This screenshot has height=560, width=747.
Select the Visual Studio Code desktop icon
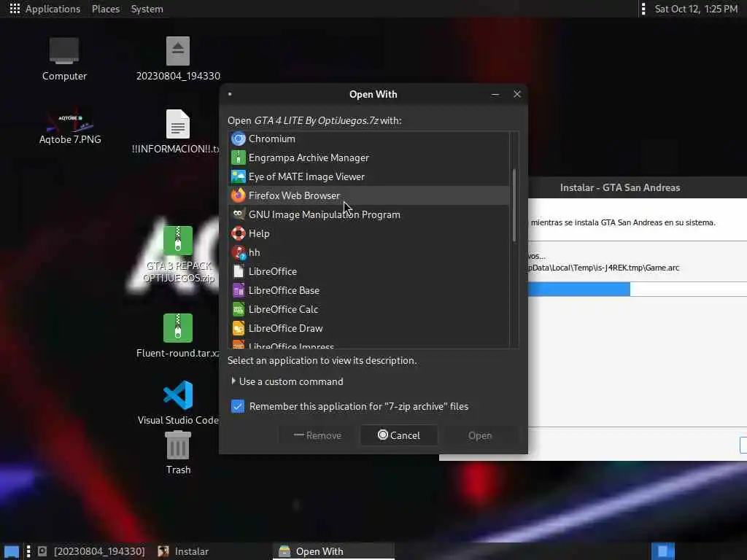click(x=178, y=395)
